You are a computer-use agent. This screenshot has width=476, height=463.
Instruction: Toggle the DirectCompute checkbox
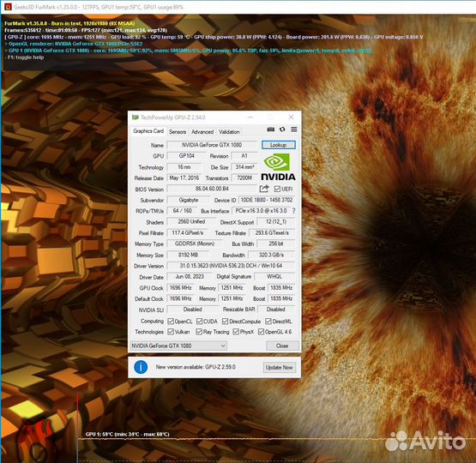225,322
